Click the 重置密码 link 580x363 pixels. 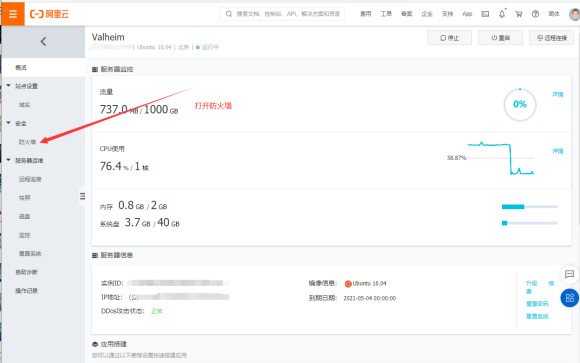point(537,304)
